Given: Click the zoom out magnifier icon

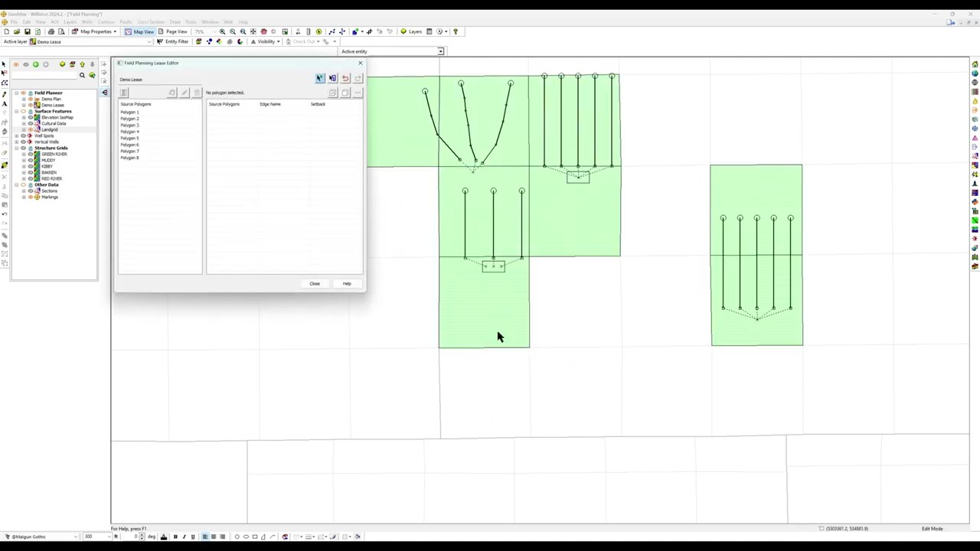Looking at the screenshot, I should (233, 31).
